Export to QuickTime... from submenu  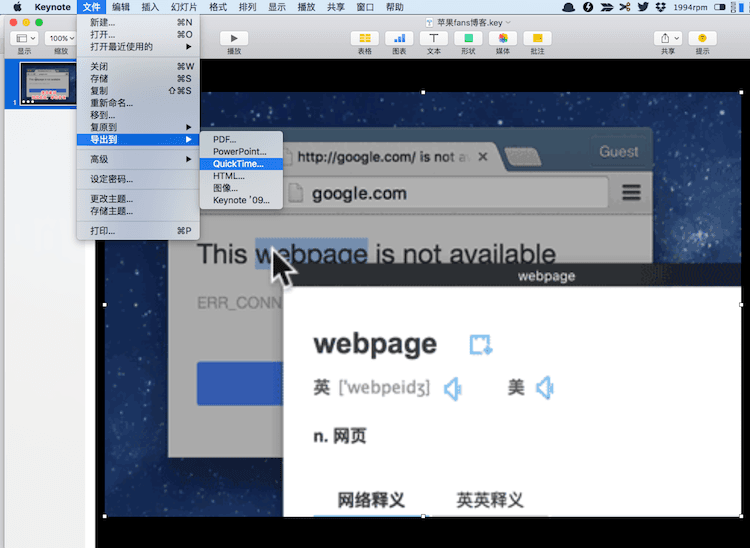tap(242, 164)
